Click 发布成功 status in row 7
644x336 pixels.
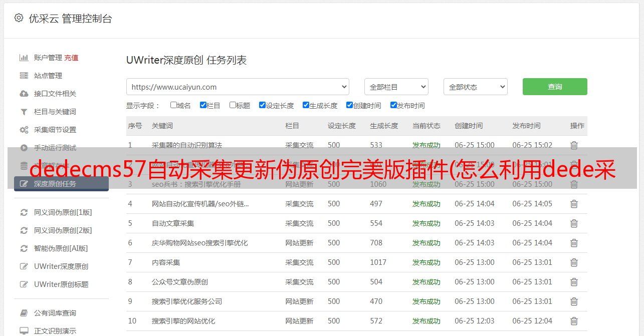click(x=426, y=262)
